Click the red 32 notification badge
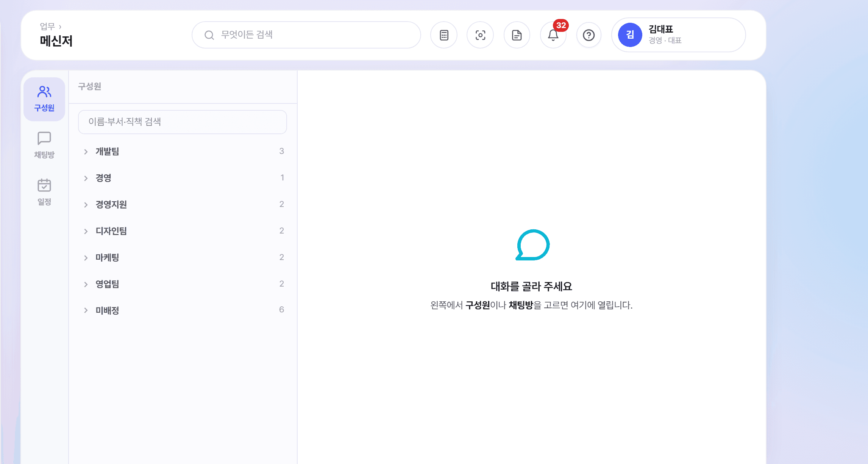Image resolution: width=868 pixels, height=464 pixels. (x=561, y=25)
